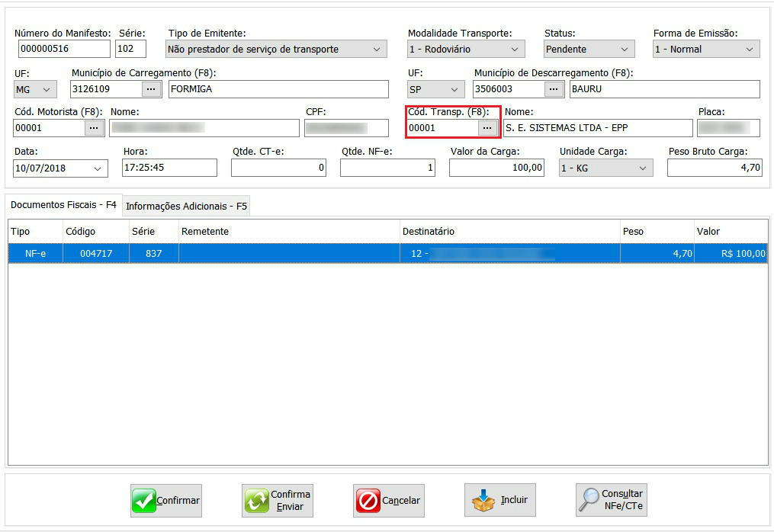Click the Número do Manifesto field

pyautogui.click(x=64, y=50)
